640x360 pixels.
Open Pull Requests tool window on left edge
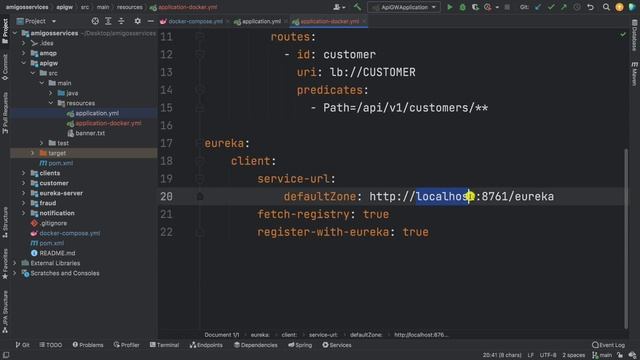(5, 113)
